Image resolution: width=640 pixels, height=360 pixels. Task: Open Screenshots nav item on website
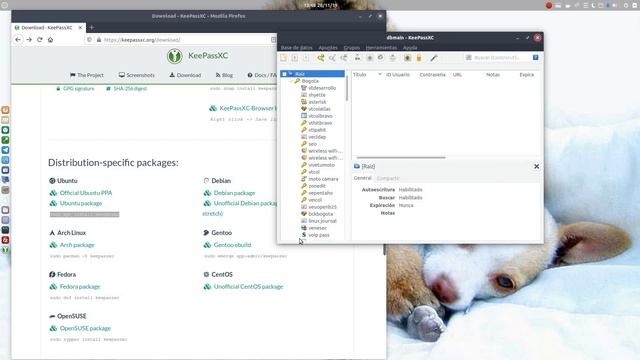pos(137,75)
